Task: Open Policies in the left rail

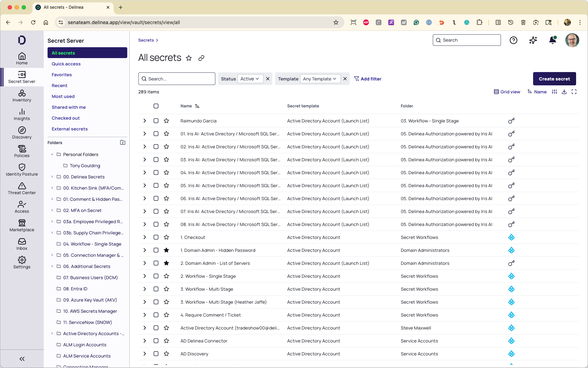Action: (22, 151)
